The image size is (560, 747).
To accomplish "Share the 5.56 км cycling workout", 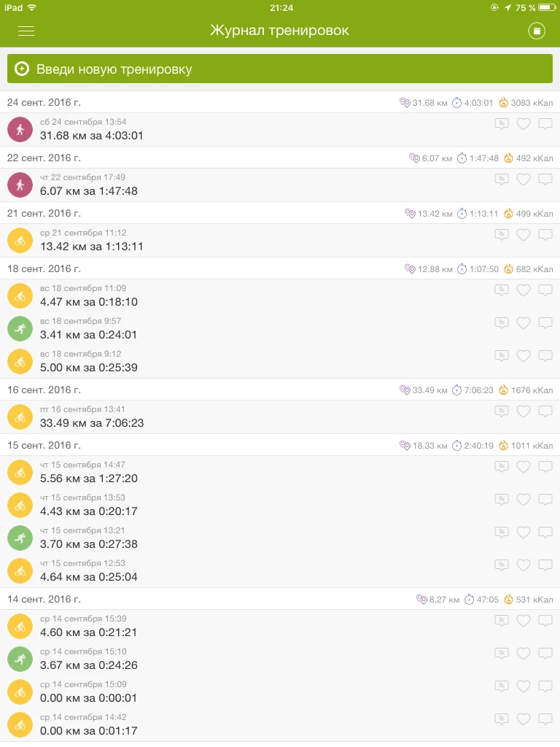I will tap(501, 467).
